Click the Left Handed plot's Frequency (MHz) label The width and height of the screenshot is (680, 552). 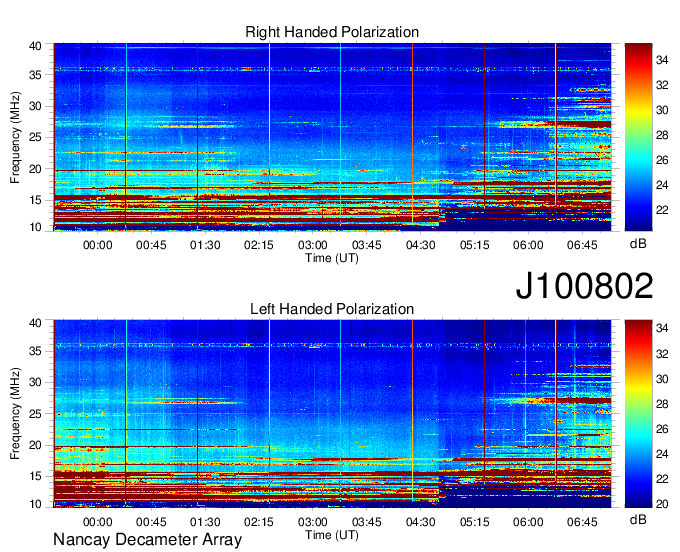15,414
